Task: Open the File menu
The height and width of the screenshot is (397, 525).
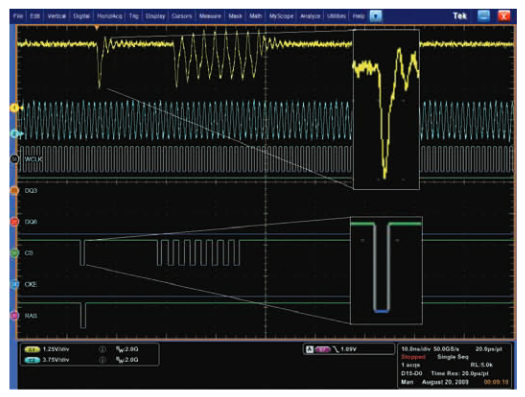Action: pos(18,16)
